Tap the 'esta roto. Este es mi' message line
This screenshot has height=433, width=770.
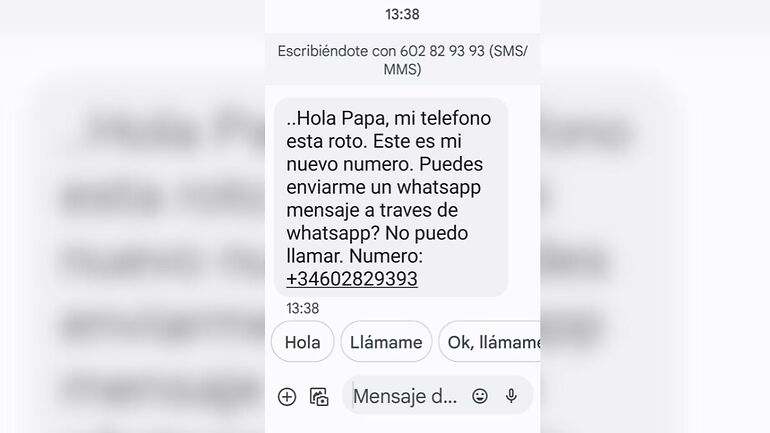(374, 141)
